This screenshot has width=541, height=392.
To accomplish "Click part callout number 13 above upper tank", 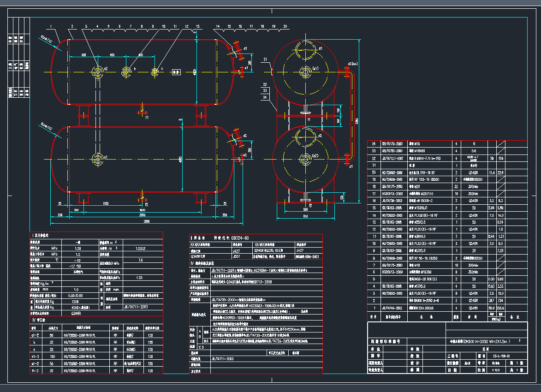I will click(198, 26).
